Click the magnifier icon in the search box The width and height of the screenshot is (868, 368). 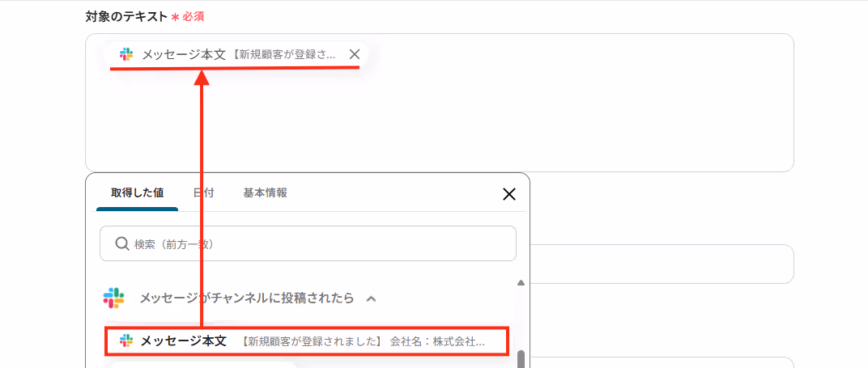122,243
